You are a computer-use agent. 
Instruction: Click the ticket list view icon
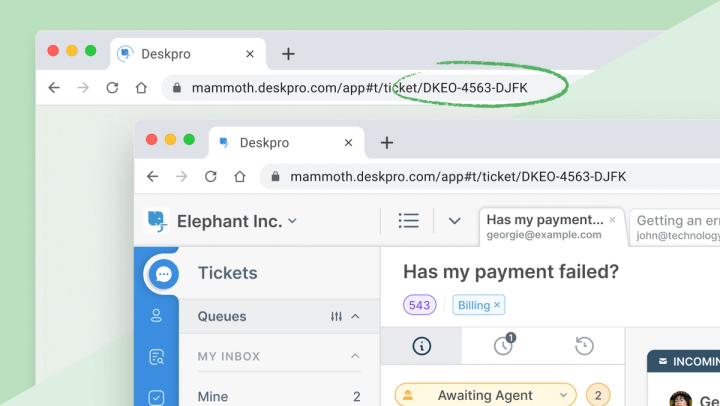tap(408, 221)
